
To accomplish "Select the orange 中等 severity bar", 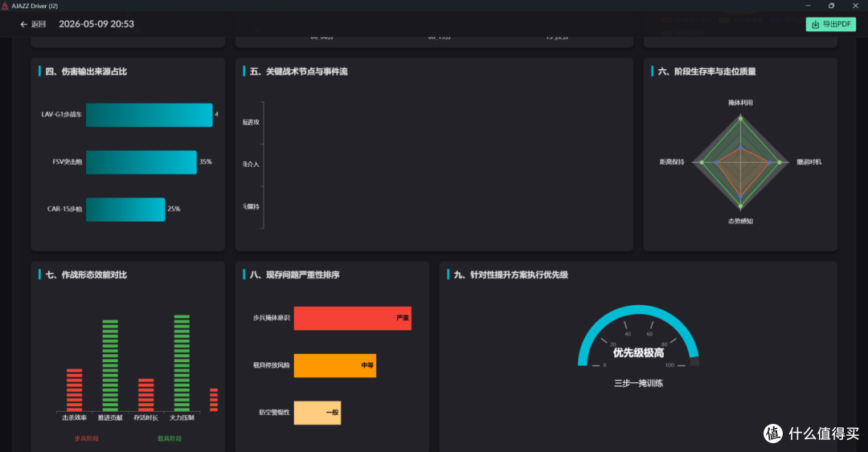I will [335, 365].
